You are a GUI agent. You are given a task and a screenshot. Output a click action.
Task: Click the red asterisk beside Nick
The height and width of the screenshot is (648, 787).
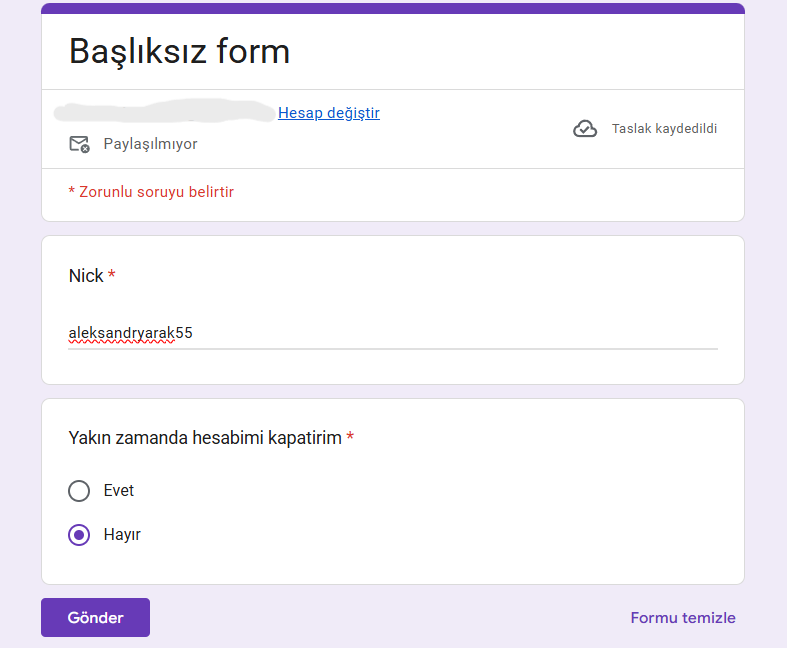click(111, 274)
